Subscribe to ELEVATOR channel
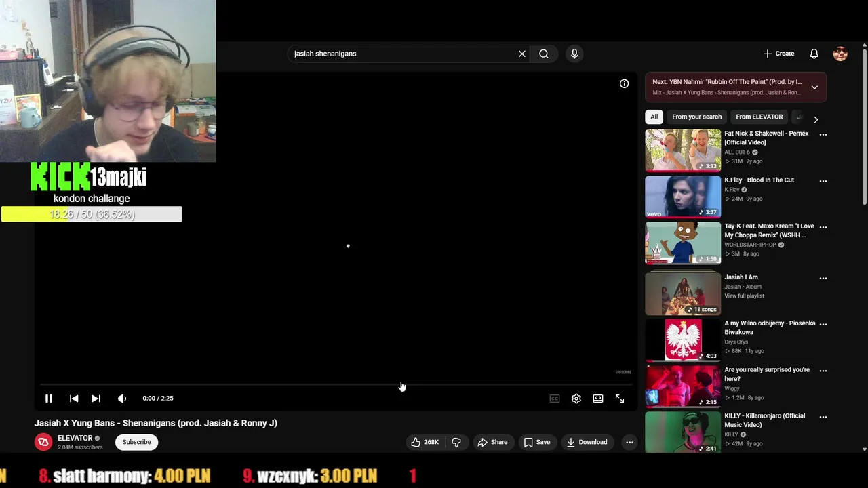 click(136, 442)
